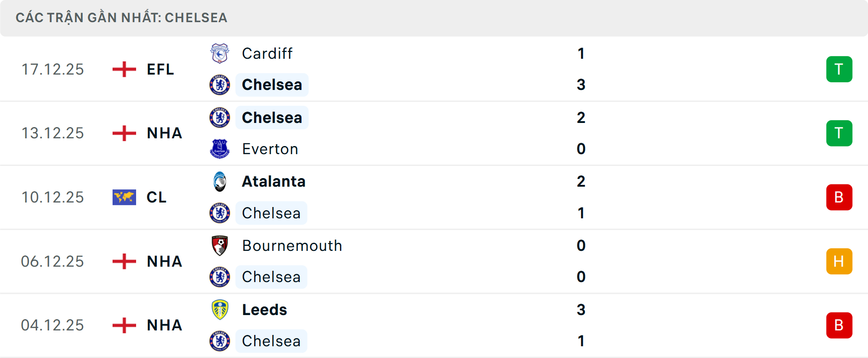868x358 pixels.
Task: Click the Chelsea club badge next to Everton match
Action: coord(220,117)
